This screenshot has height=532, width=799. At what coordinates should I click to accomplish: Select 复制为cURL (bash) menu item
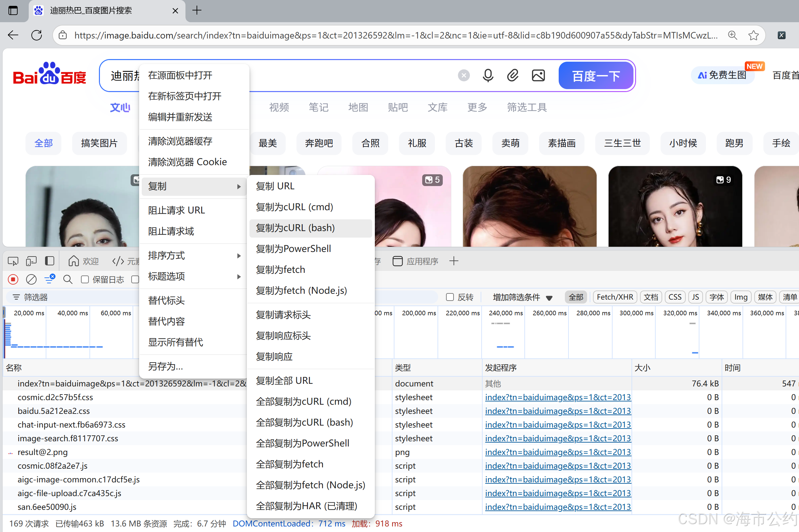pos(295,228)
